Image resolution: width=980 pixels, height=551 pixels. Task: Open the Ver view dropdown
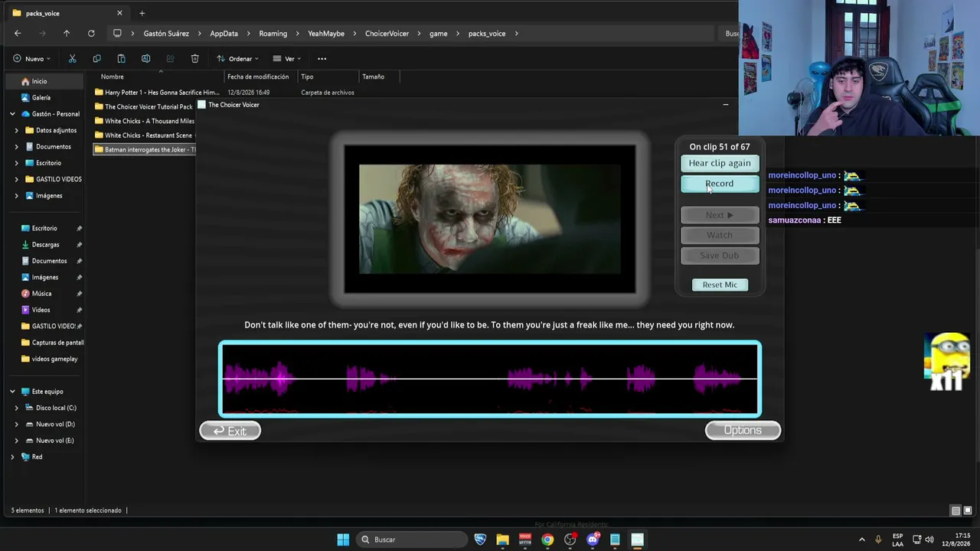(x=287, y=58)
